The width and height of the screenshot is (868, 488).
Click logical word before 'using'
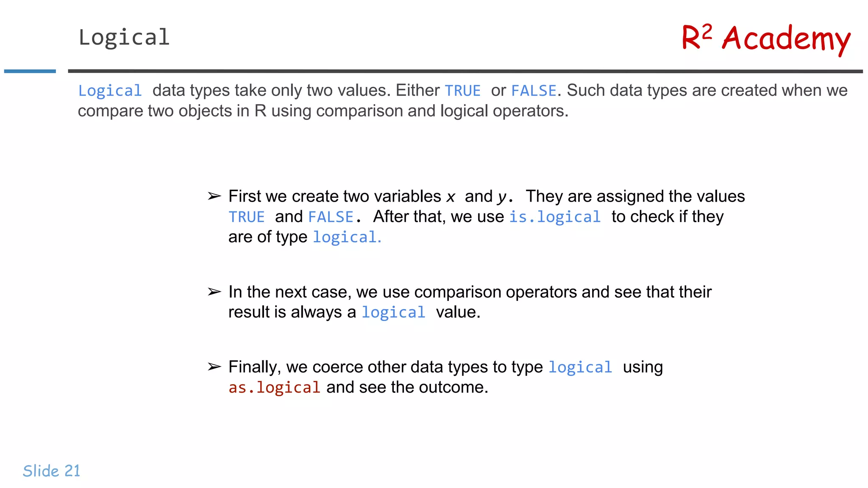tap(580, 367)
